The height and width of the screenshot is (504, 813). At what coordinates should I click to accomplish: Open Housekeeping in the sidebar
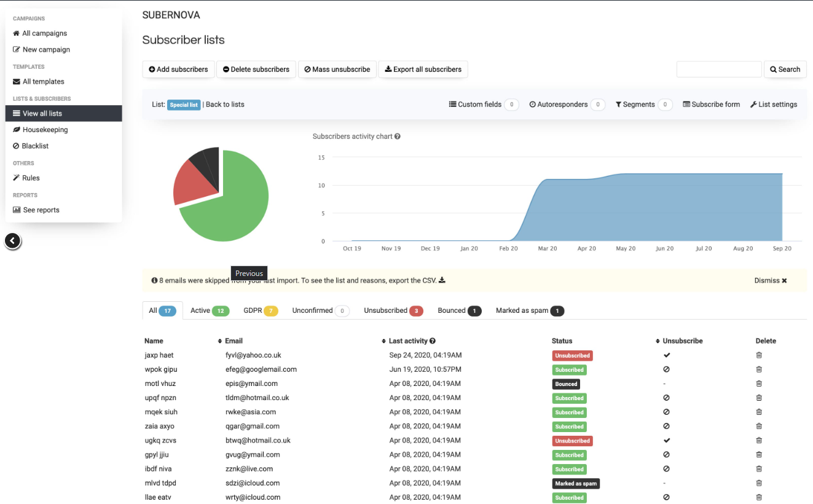tap(45, 130)
